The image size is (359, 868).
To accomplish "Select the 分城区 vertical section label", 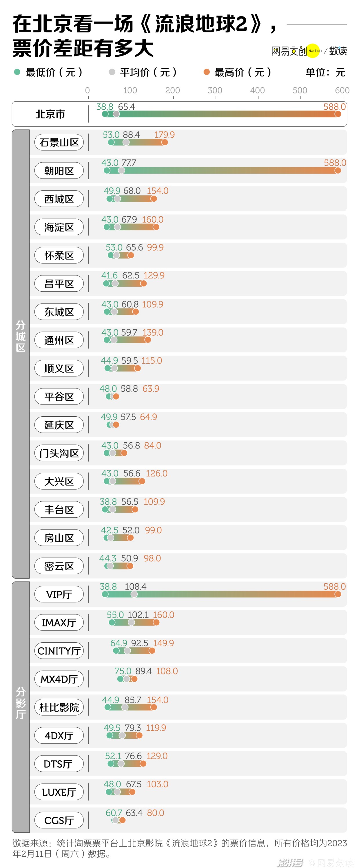I will (x=21, y=336).
